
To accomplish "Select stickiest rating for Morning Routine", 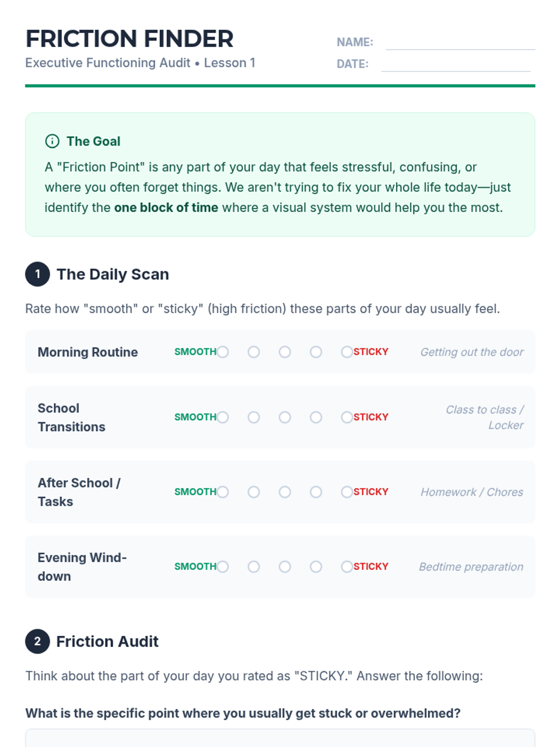I will [x=347, y=352].
